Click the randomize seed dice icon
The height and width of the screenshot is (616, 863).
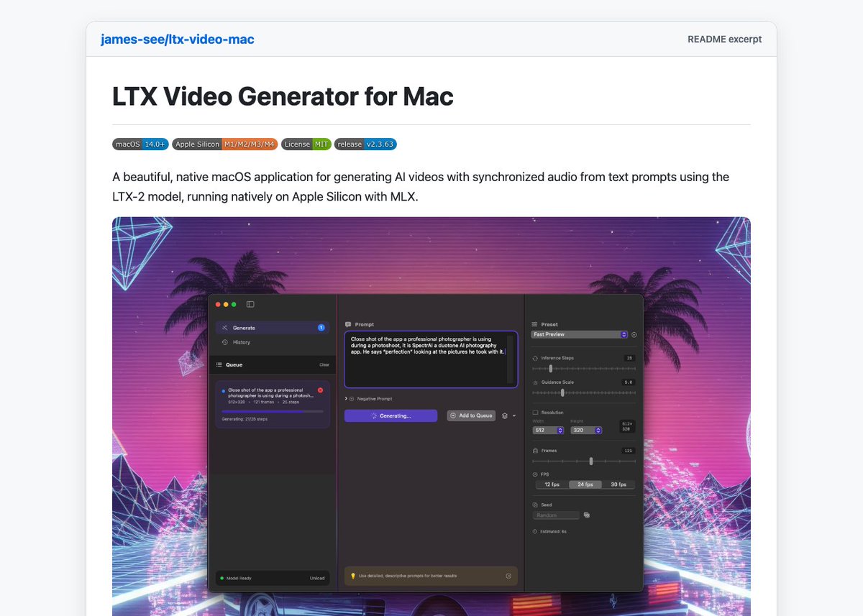click(x=587, y=515)
